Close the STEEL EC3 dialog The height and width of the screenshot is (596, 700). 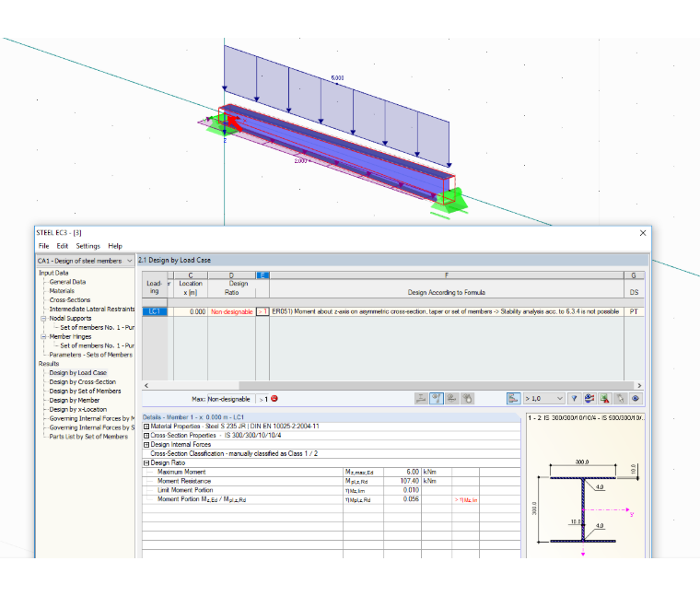(x=643, y=233)
